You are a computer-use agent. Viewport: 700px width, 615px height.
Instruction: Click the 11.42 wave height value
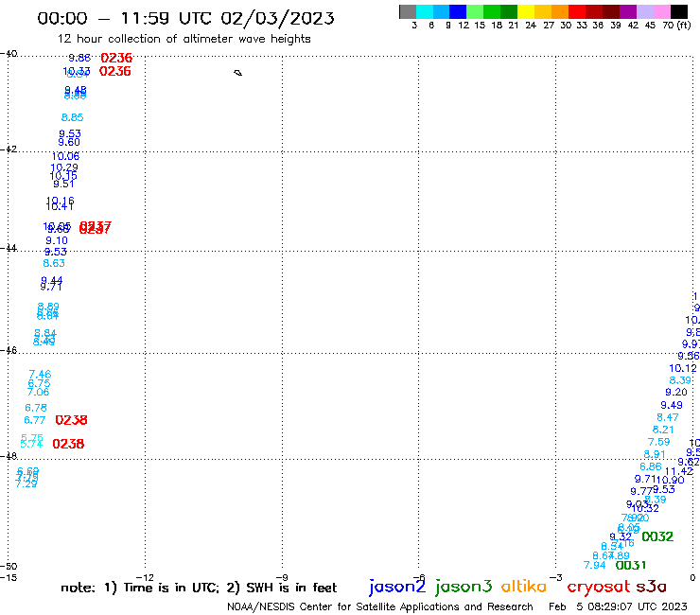pyautogui.click(x=679, y=471)
